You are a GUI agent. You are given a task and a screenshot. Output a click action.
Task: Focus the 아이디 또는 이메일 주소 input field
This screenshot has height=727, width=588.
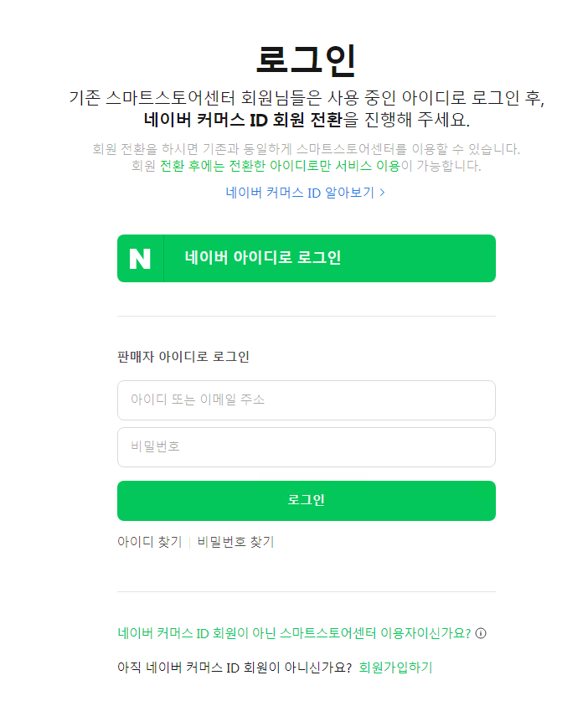click(x=306, y=400)
